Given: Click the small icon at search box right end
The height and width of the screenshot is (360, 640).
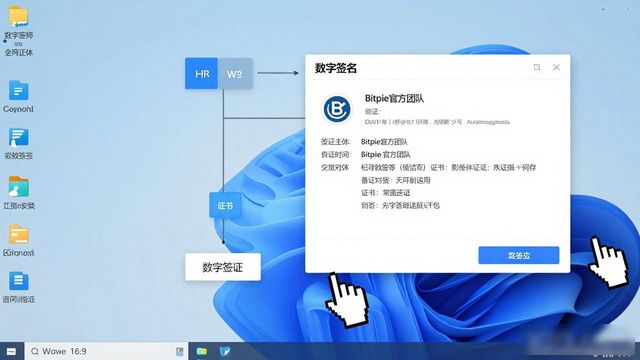Looking at the screenshot, I should [180, 351].
